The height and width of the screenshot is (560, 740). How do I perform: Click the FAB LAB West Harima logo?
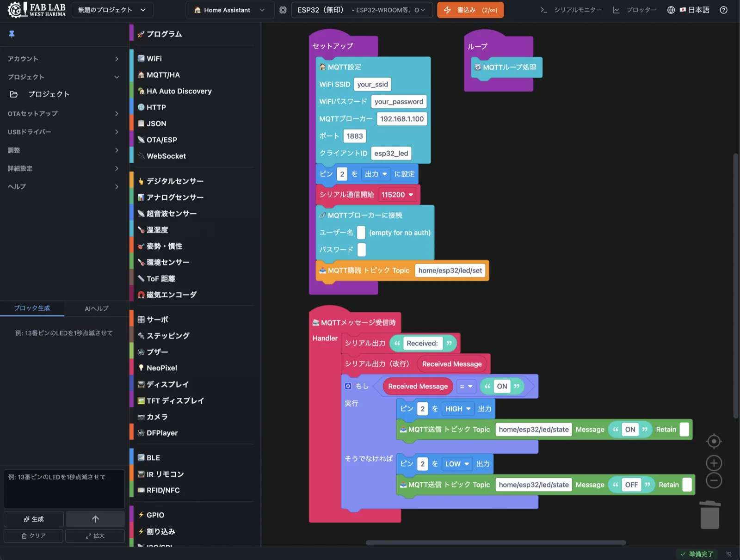(x=36, y=10)
